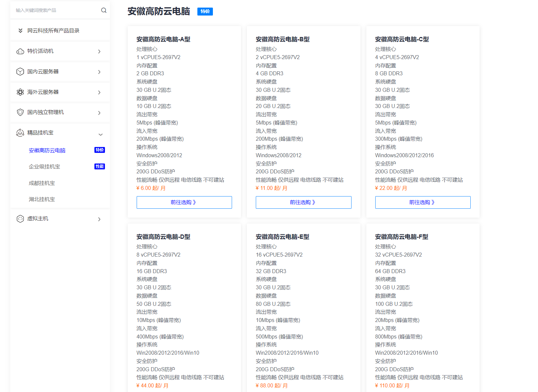Expand the 国内云服务器 chevron arrow
This screenshot has height=392, width=538.
(x=99, y=72)
